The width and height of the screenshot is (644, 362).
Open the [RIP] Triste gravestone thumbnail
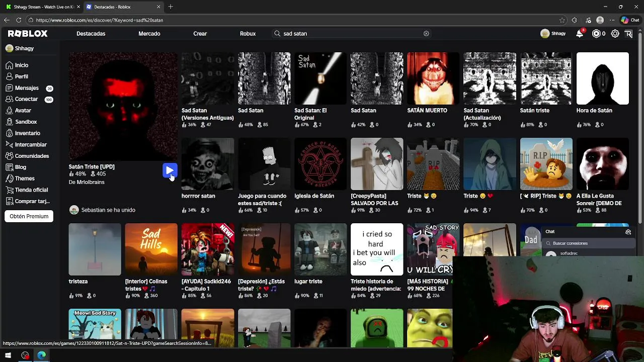[x=546, y=164]
